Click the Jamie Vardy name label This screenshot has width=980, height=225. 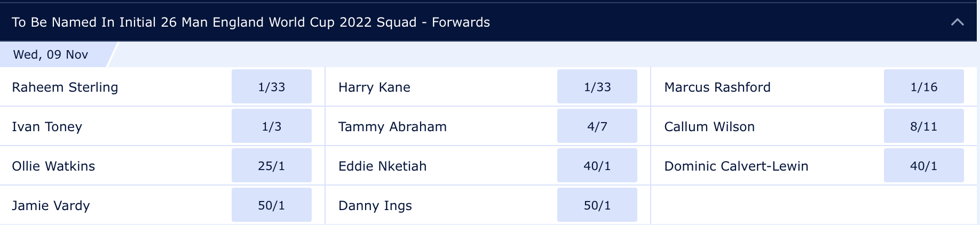click(x=51, y=206)
